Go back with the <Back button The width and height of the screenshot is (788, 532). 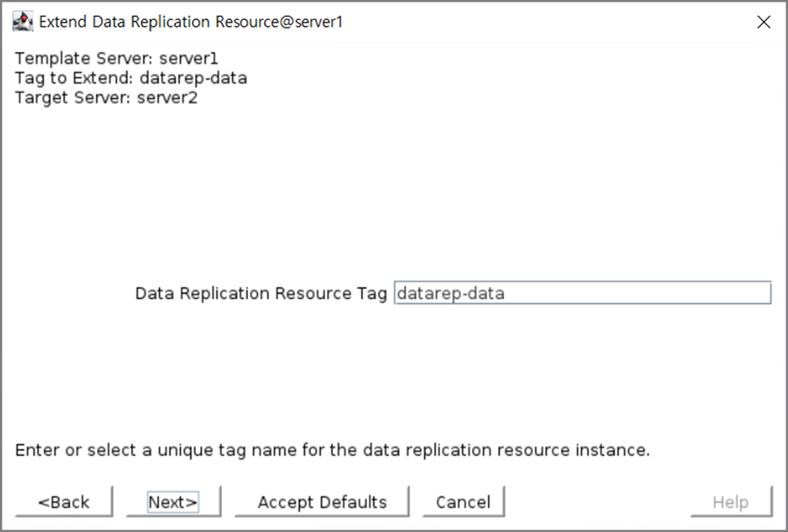64,501
